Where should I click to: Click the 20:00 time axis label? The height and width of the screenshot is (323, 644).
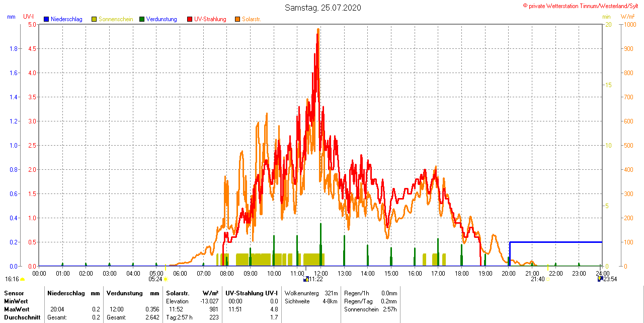[508, 274]
